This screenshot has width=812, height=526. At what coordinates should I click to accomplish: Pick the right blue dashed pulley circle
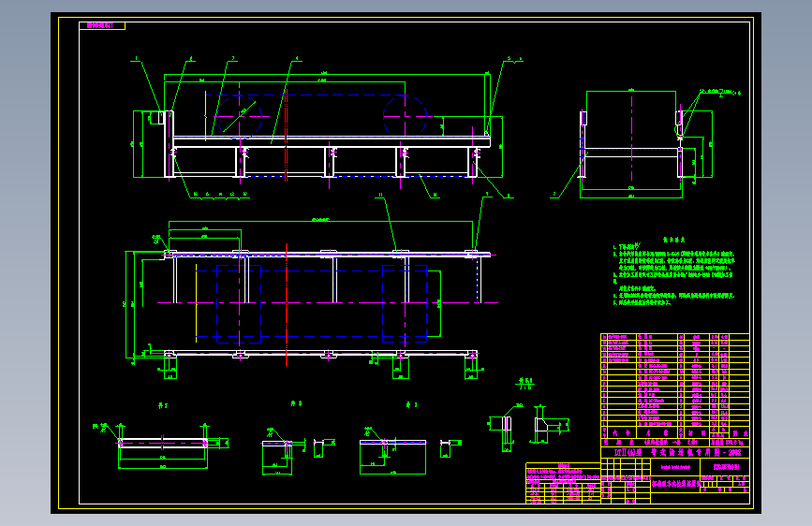(x=405, y=116)
